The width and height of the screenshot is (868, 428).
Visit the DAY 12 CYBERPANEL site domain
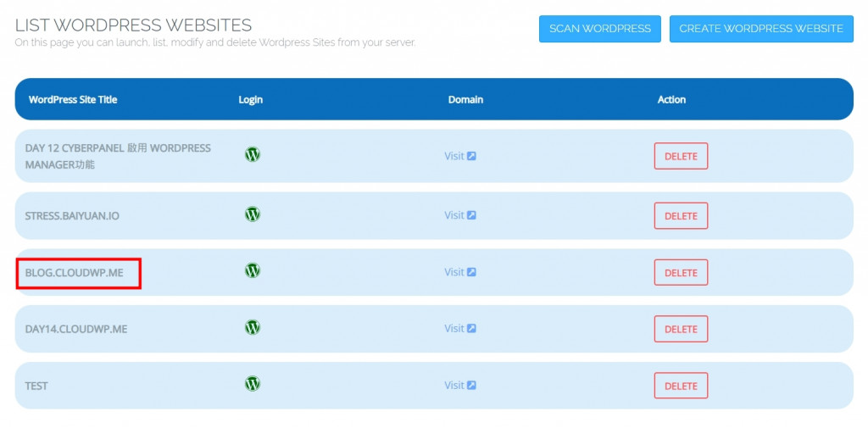pyautogui.click(x=460, y=156)
